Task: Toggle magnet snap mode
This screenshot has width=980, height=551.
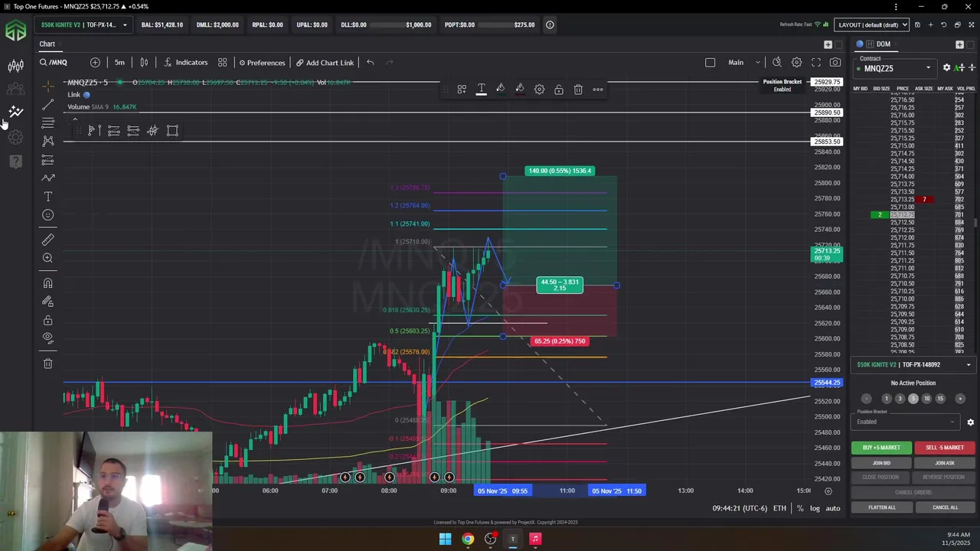Action: (x=47, y=283)
